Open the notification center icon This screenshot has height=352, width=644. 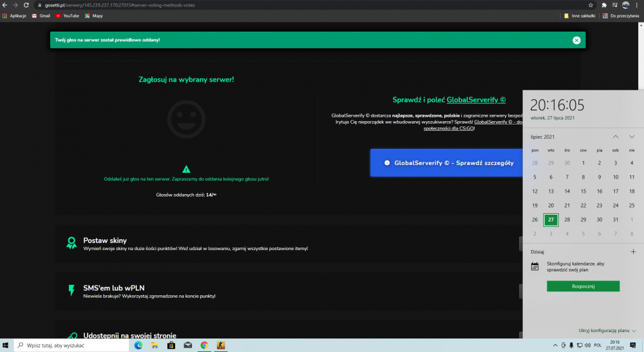tap(633, 346)
